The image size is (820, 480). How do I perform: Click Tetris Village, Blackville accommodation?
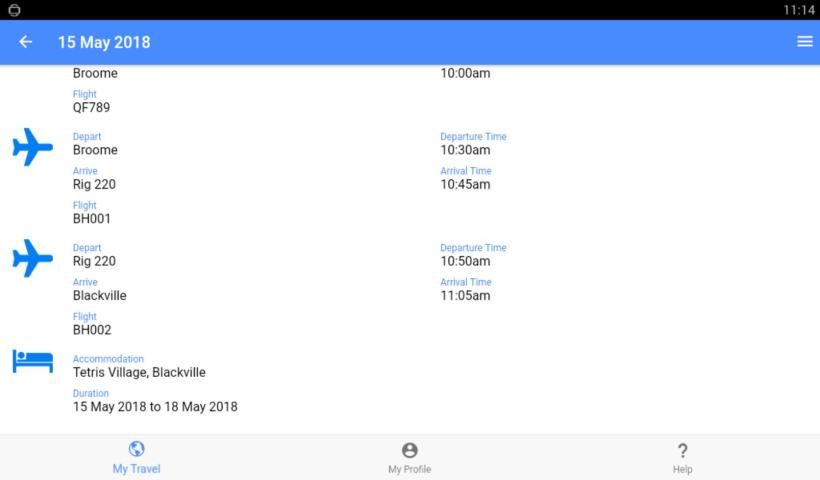(x=139, y=372)
